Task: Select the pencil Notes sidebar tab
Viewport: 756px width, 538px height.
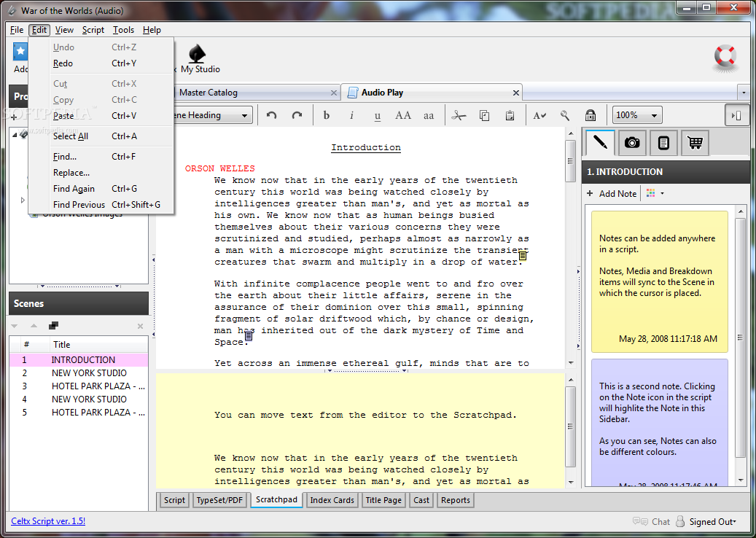Action: (600, 143)
